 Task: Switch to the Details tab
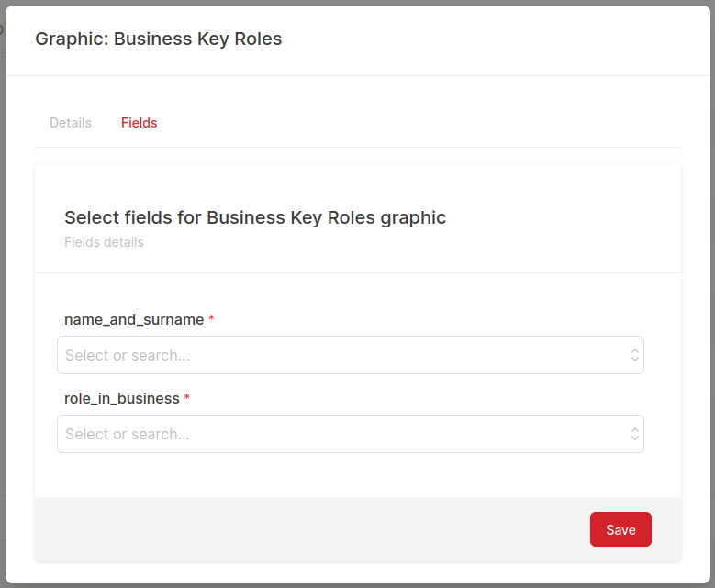(x=71, y=123)
